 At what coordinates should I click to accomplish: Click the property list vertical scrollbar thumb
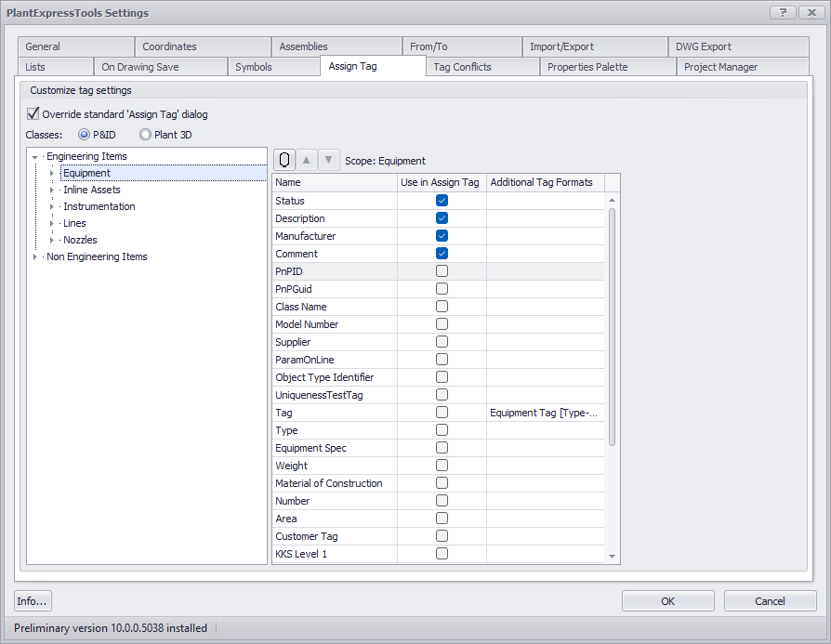click(x=613, y=327)
